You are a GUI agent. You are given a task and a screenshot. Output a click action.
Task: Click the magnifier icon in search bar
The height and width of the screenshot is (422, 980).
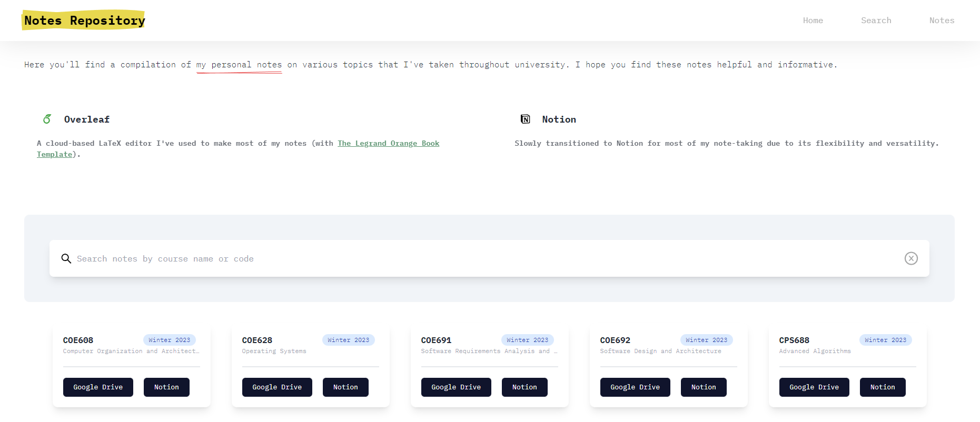66,258
